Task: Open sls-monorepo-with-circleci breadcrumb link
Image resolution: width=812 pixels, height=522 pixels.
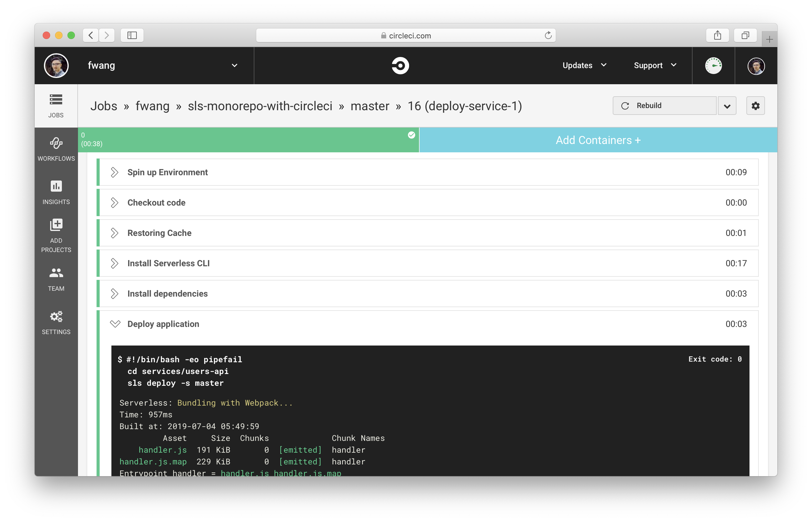Action: click(x=260, y=106)
